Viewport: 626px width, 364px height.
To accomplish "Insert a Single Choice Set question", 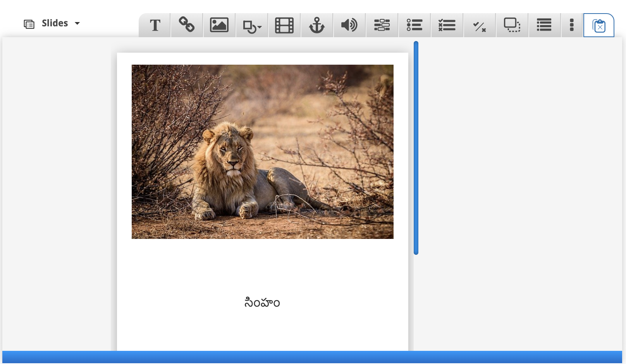I will tap(414, 25).
